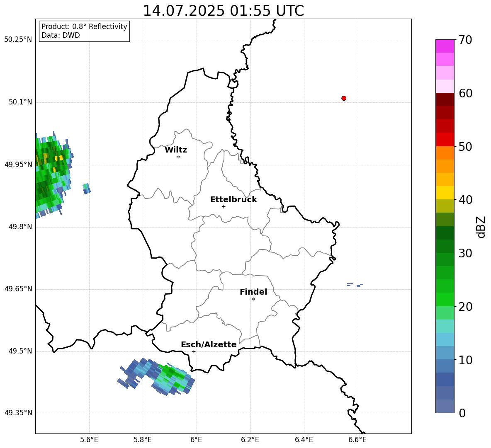Click the dark red colorbar segment below 60
Viewport: 491px width, 448px height.
pyautogui.click(x=445, y=99)
